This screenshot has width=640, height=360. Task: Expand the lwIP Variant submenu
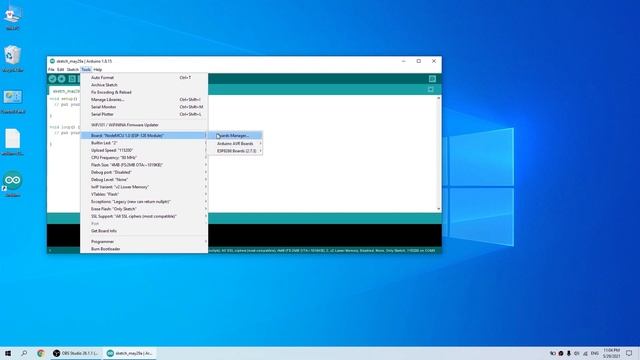(x=144, y=187)
